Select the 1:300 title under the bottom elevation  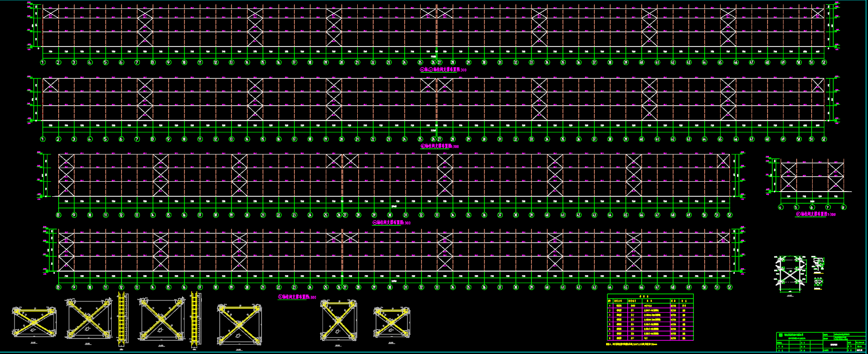(297, 297)
